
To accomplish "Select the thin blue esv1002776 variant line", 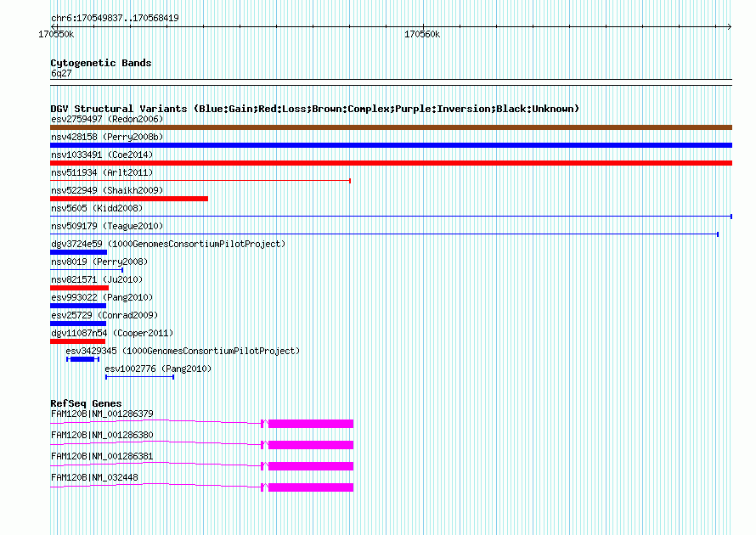I will click(x=140, y=377).
